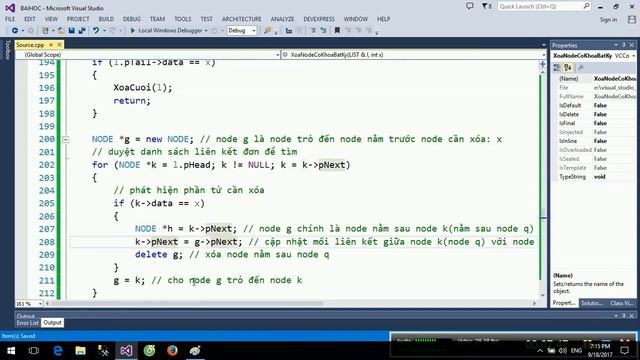This screenshot has height=360, width=640.
Task: Open the DEBUG menu
Action: 132,19
